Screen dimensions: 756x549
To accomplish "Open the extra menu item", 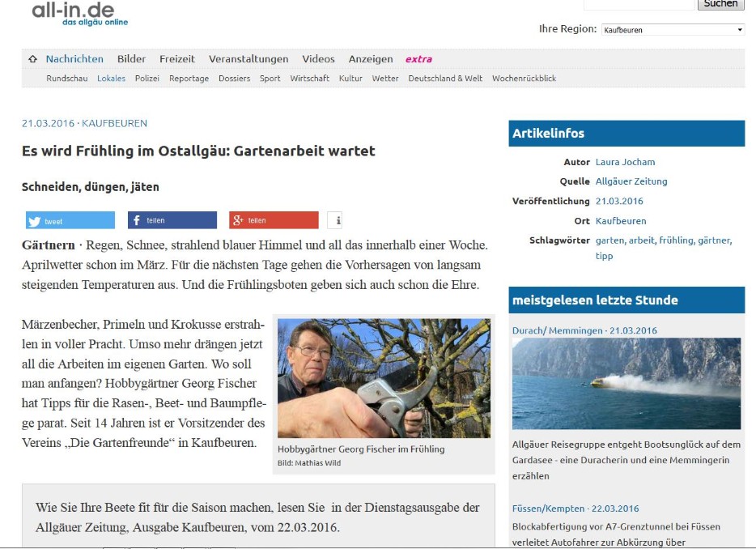I will [418, 59].
